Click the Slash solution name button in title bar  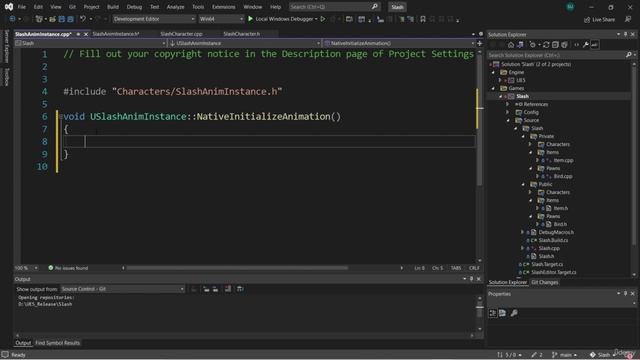click(397, 7)
